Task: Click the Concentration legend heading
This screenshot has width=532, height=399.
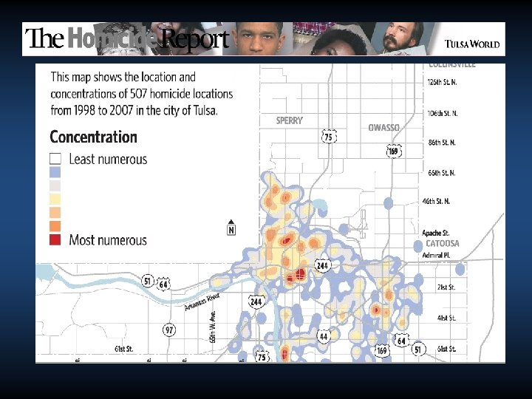Action: 93,137
